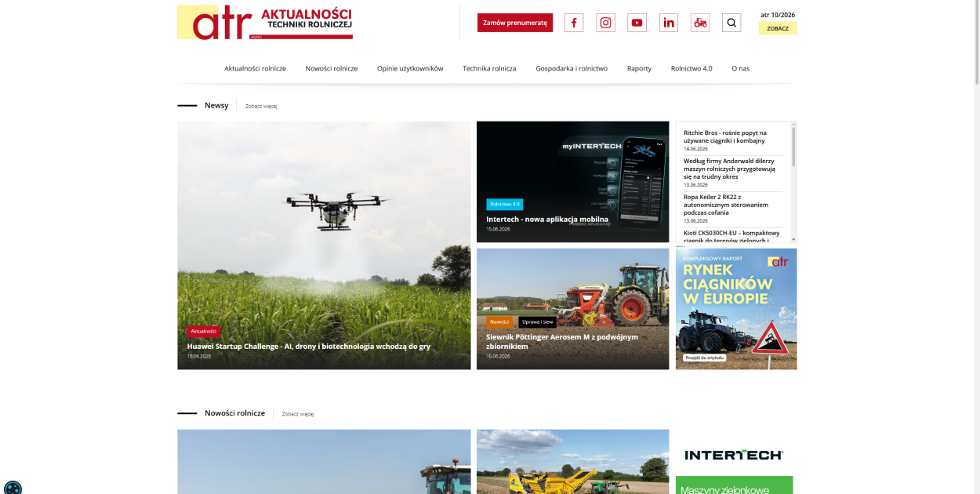This screenshot has width=980, height=494.
Task: Click the green Maszyny zielonkowe ad
Action: pos(734,485)
